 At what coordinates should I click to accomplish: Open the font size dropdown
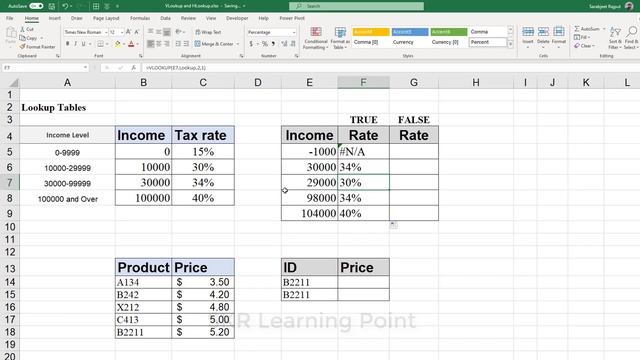122,32
